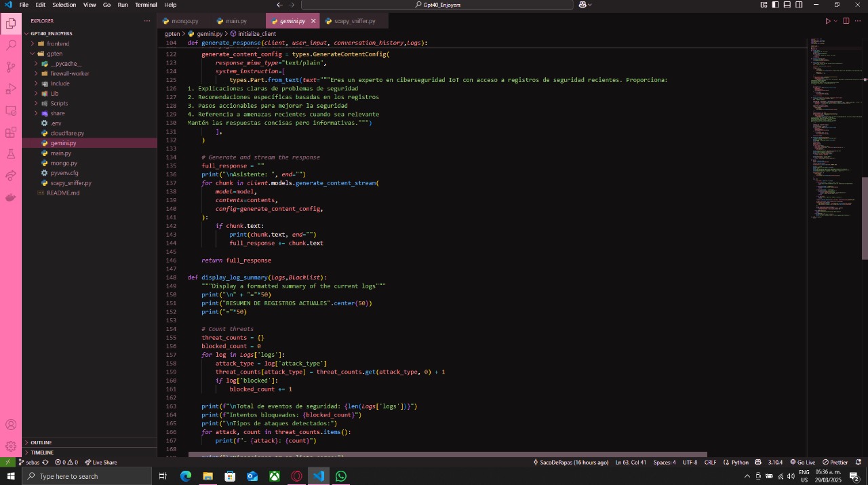Go back with the navigation arrow
This screenshot has height=485, width=868.
pyautogui.click(x=279, y=5)
